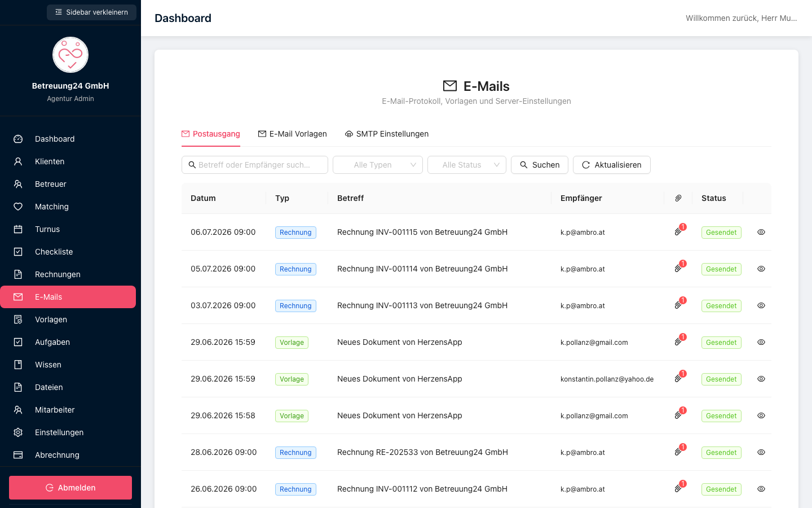The width and height of the screenshot is (812, 508).
Task: Click the Abmelden logout button
Action: (x=70, y=488)
